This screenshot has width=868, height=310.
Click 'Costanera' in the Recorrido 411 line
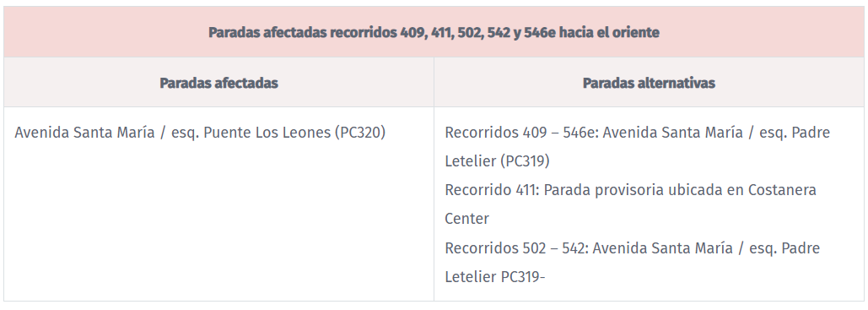point(782,190)
